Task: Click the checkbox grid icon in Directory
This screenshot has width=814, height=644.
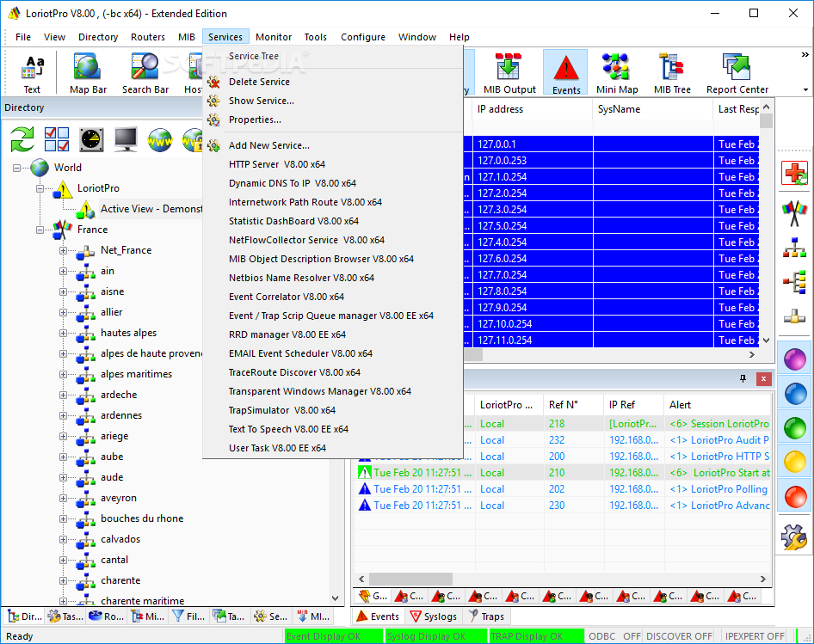Action: 57,139
